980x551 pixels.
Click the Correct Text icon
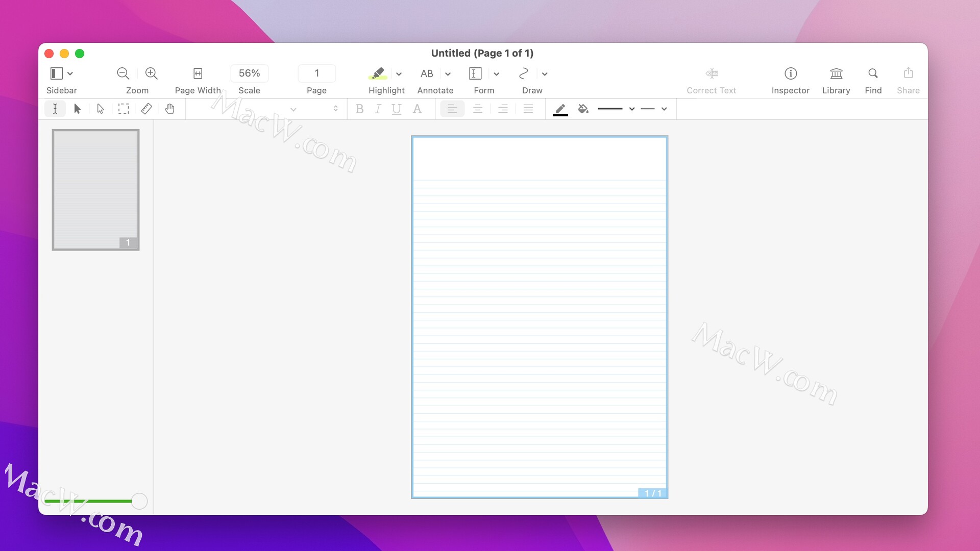pyautogui.click(x=712, y=73)
